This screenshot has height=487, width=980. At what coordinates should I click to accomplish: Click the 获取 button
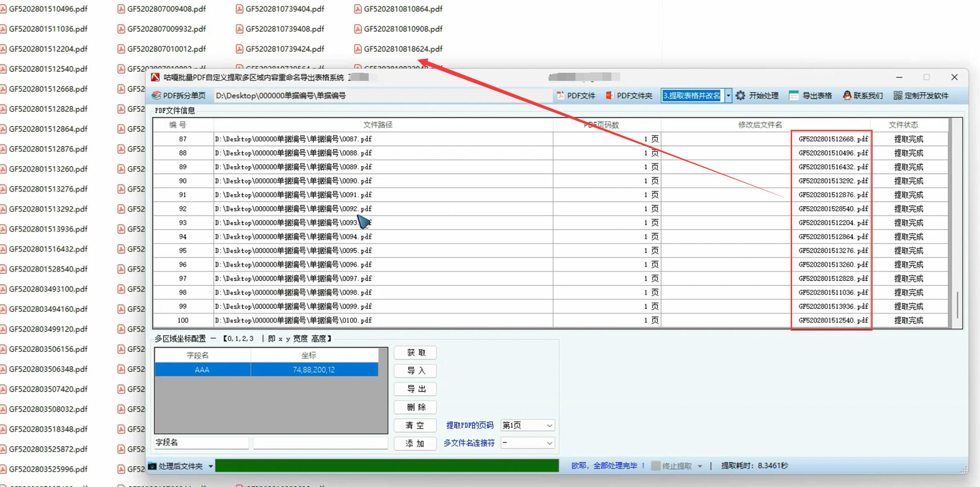coord(415,353)
